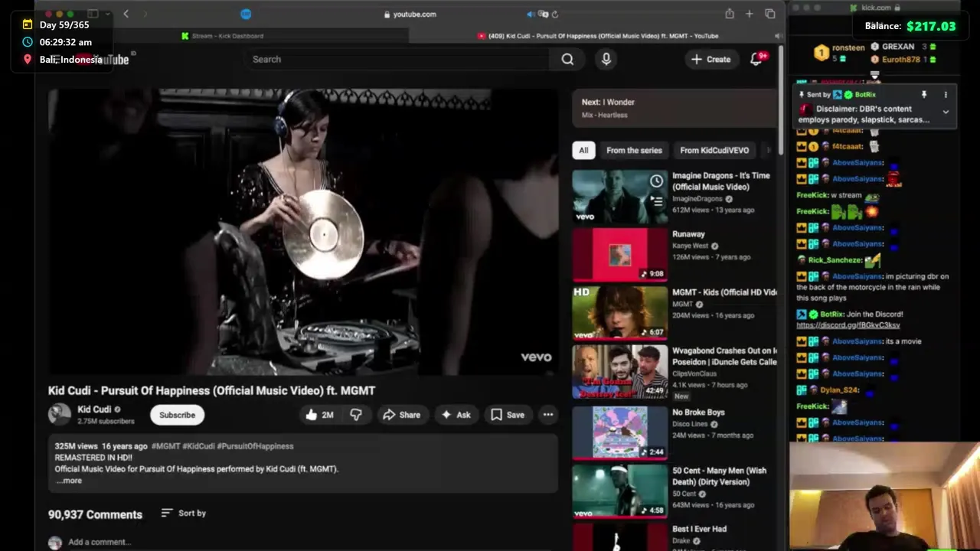Open MGMT - Kids video title

click(x=724, y=292)
